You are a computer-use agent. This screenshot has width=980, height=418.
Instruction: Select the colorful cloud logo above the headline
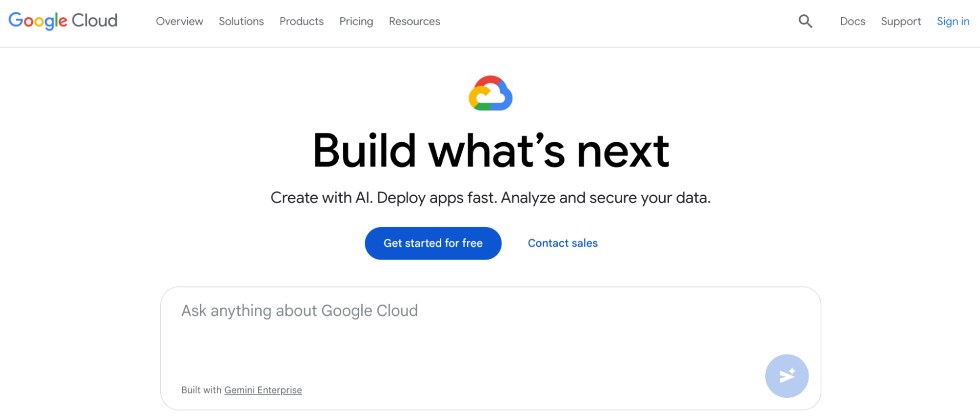tap(491, 94)
